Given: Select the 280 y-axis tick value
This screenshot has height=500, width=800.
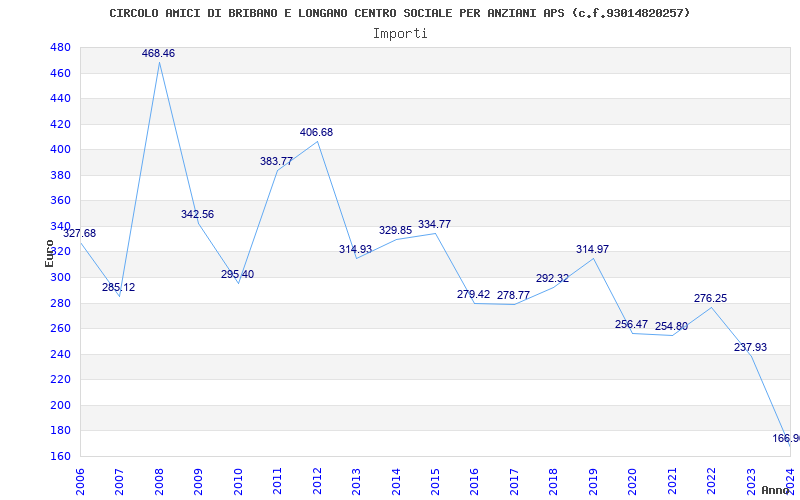Looking at the screenshot, I should [60, 303].
